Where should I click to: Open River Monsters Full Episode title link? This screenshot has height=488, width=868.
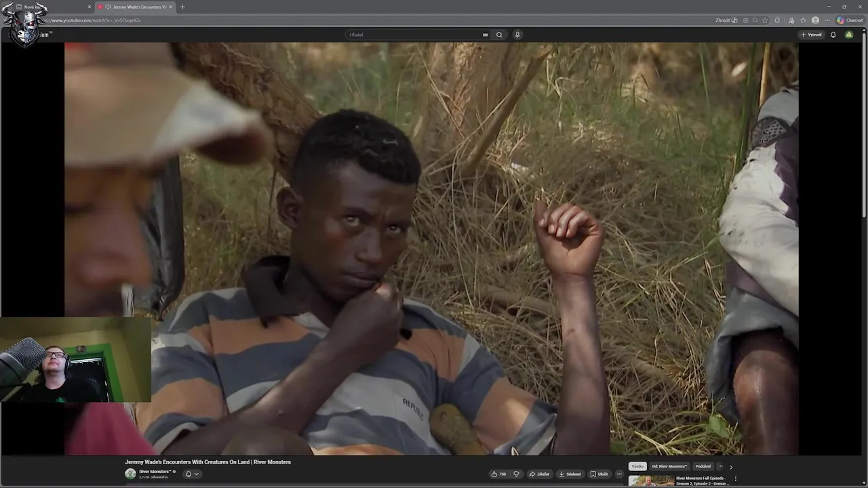[703, 481]
